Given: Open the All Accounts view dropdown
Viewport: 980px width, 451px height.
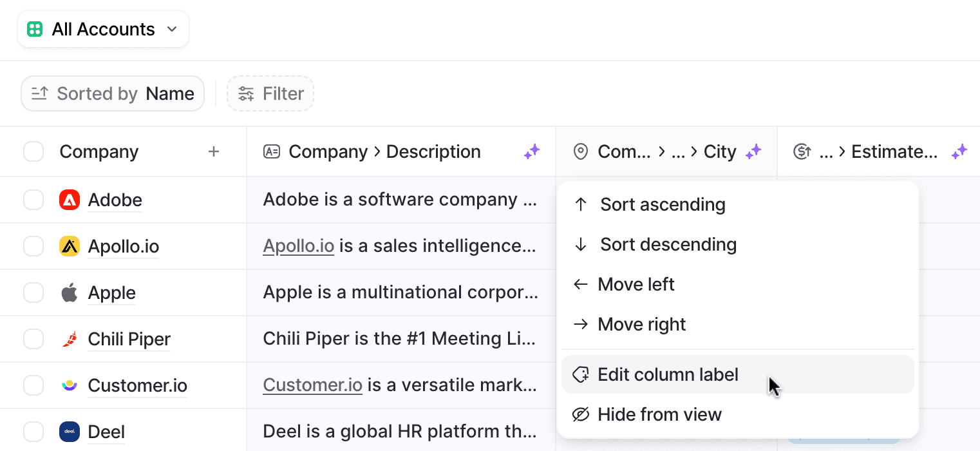Looking at the screenshot, I should 103,29.
